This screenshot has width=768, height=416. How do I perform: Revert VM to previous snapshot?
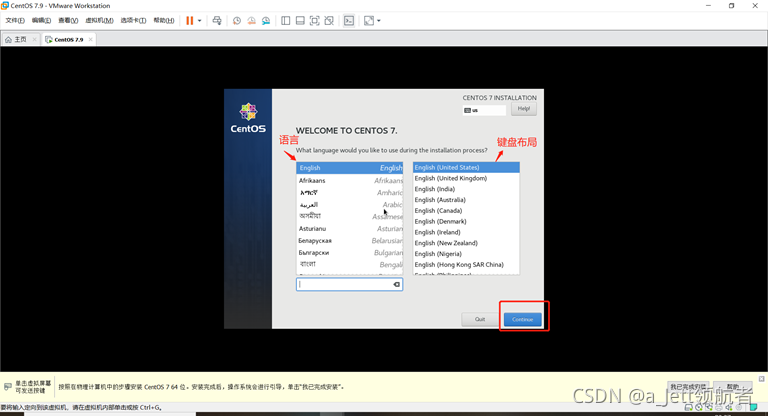point(251,21)
